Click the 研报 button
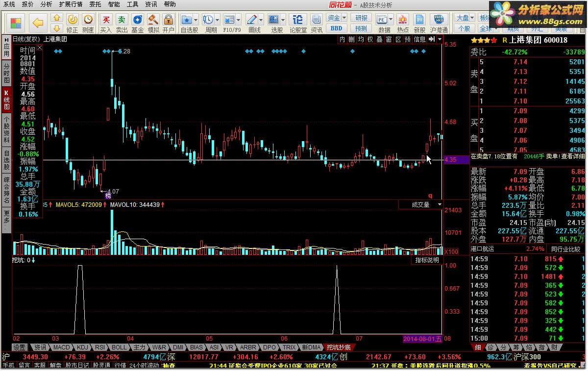Image resolution: width=588 pixels, height=371 pixels. coord(361,18)
